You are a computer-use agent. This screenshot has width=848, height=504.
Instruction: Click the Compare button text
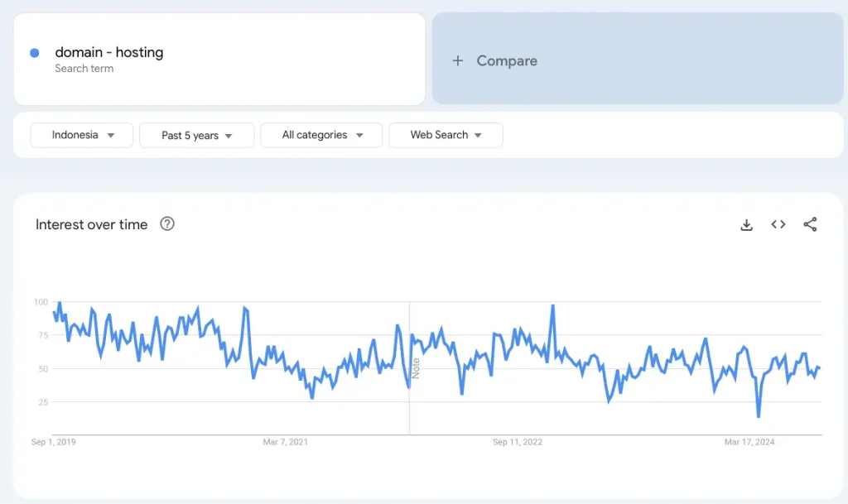[x=507, y=60]
